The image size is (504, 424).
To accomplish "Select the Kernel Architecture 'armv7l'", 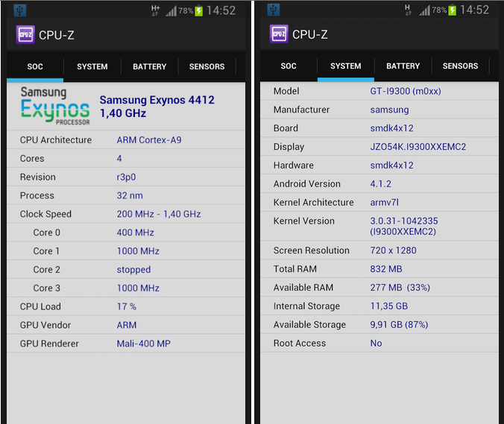I will [385, 203].
